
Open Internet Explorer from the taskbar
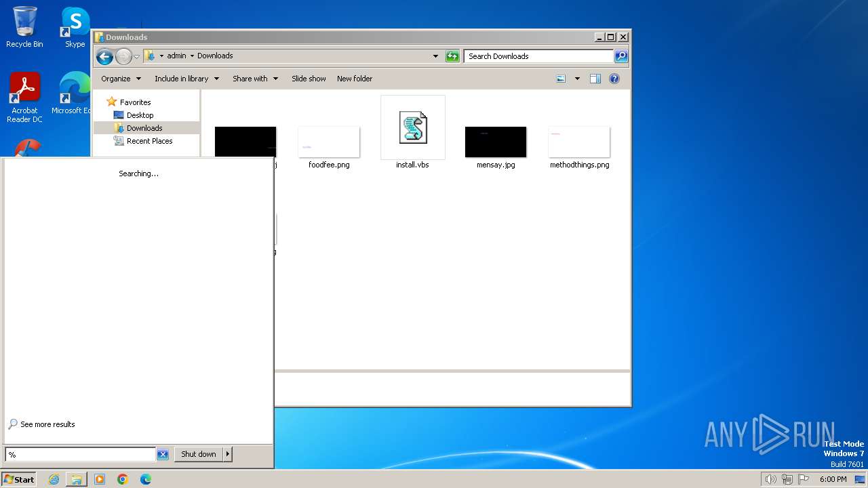click(54, 479)
